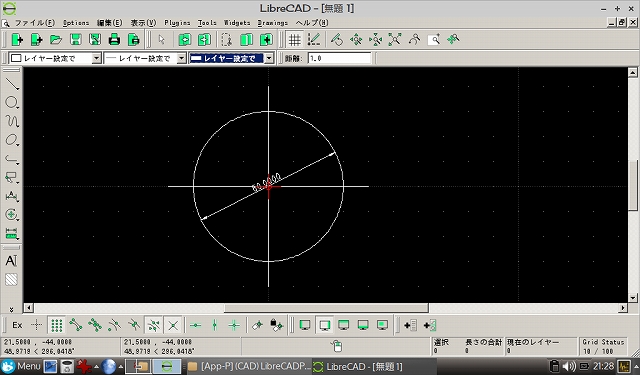Open the Options menu
This screenshot has width=640, height=375.
pyautogui.click(x=76, y=23)
